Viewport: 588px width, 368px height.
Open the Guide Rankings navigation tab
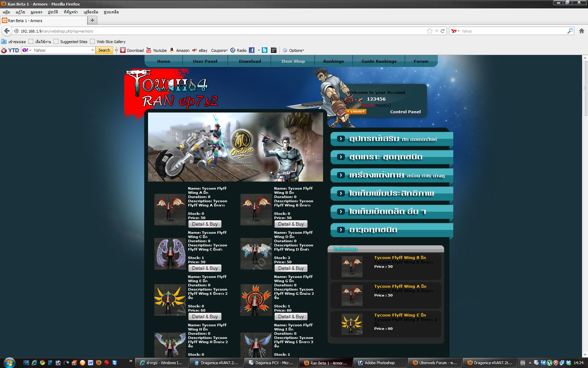click(x=379, y=61)
